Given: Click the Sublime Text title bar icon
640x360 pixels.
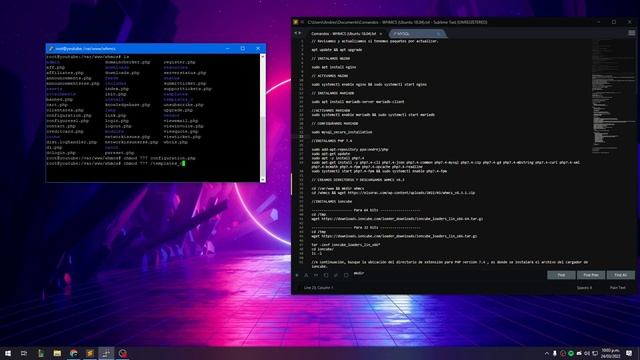Looking at the screenshot, I should click(x=296, y=22).
